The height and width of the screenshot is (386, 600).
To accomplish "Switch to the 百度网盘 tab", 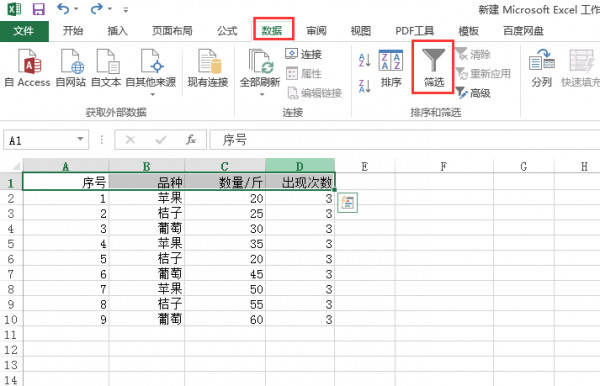I will (523, 31).
